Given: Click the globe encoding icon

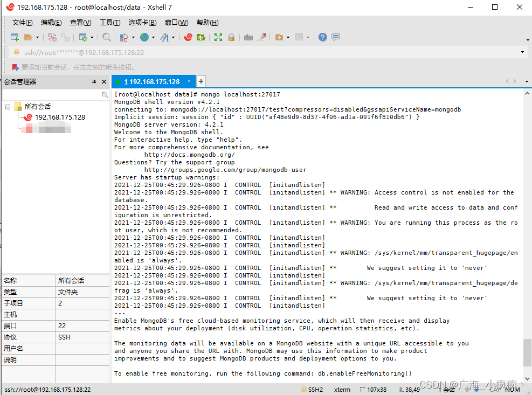Looking at the screenshot, I should [144, 37].
